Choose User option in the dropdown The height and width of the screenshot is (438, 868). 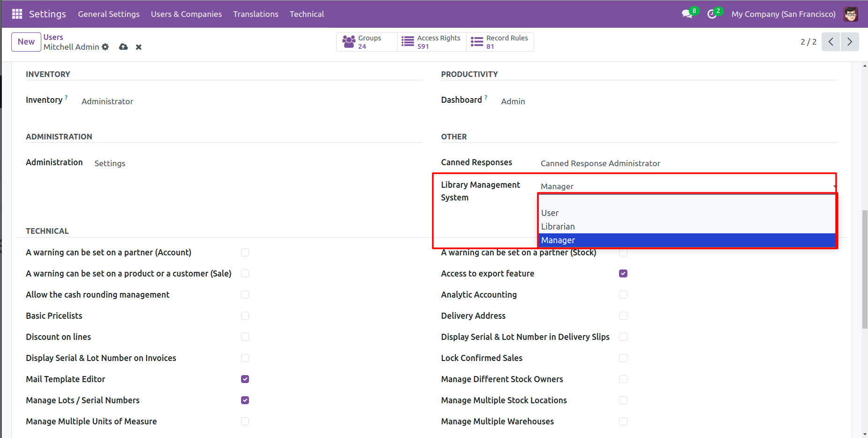550,213
